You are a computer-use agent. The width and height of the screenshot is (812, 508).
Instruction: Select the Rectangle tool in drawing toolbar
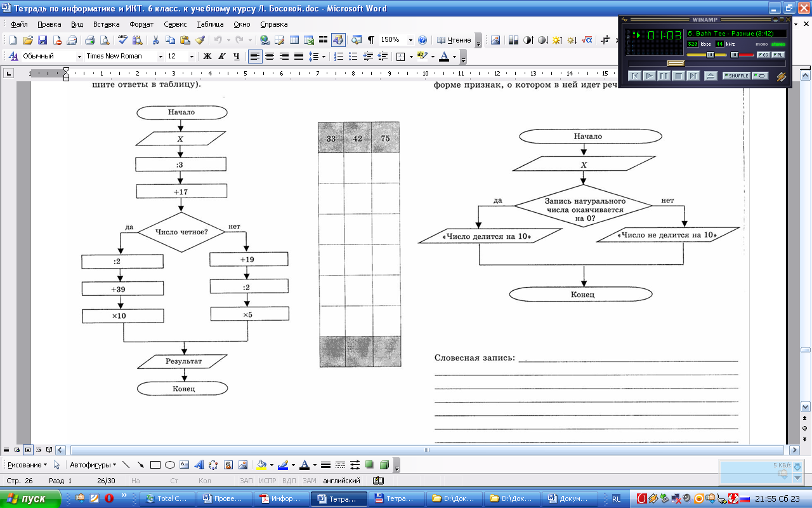pyautogui.click(x=155, y=465)
